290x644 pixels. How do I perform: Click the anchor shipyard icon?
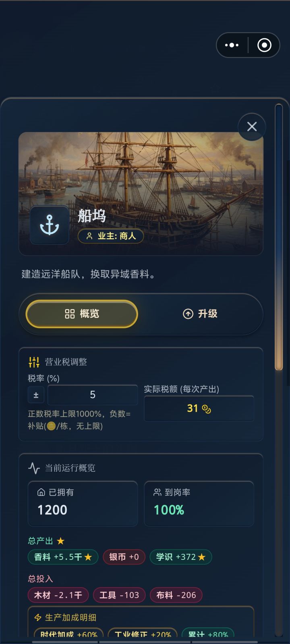tap(49, 225)
